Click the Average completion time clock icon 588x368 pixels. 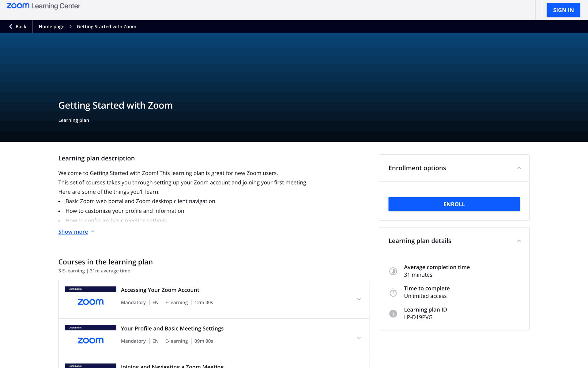(393, 271)
